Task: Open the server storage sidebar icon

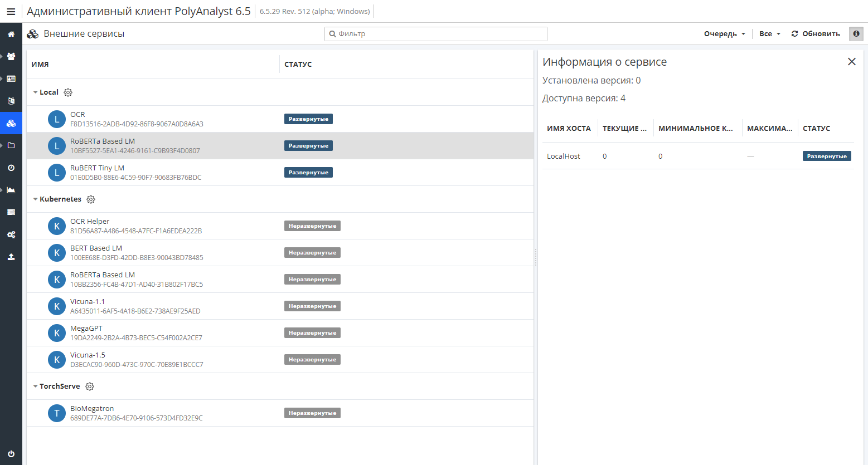Action: click(11, 212)
